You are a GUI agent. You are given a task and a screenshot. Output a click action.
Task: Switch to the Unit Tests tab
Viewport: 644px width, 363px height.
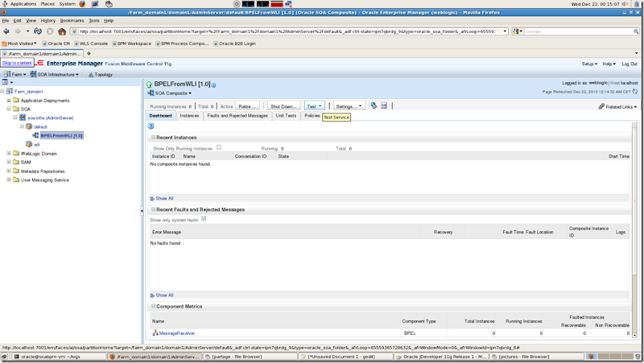[286, 116]
